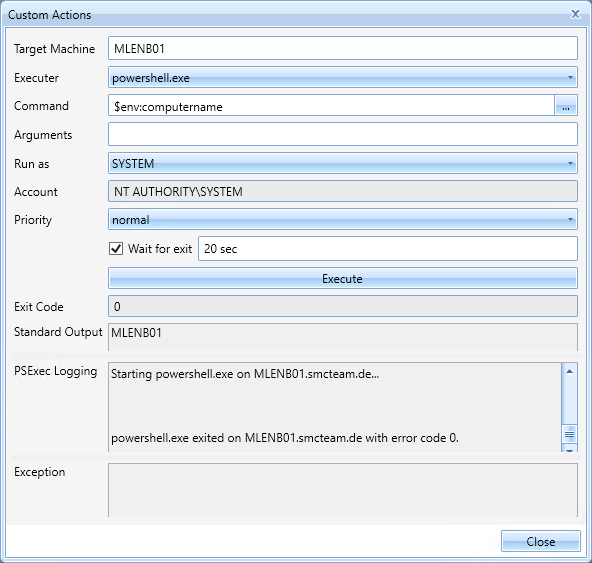Click the Execute button
Viewport: 592px width, 563px height.
tap(343, 278)
